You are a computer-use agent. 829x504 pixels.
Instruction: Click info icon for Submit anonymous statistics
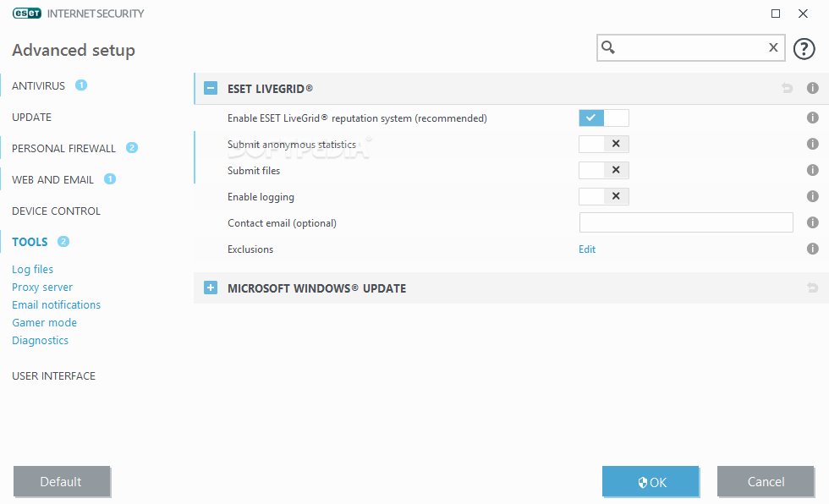[x=813, y=144]
